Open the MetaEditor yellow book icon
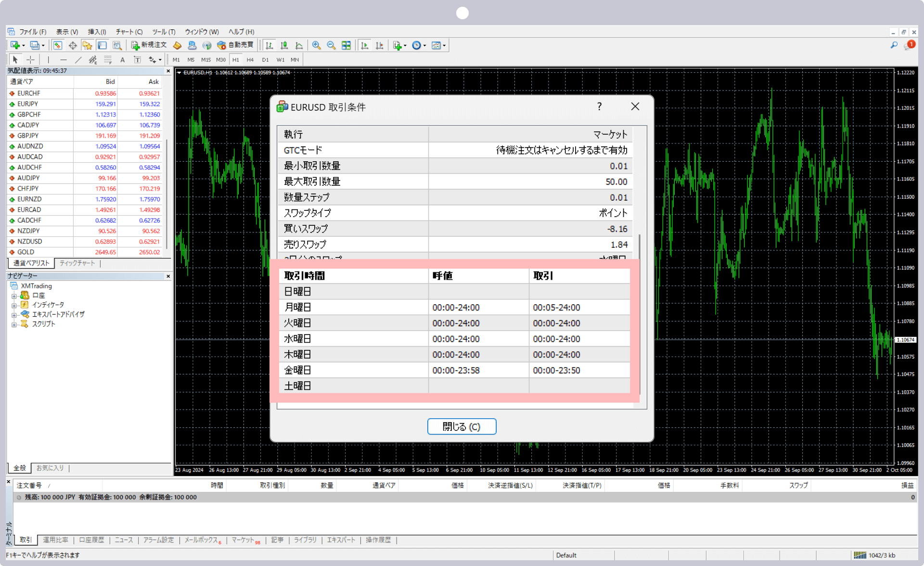 coord(177,45)
